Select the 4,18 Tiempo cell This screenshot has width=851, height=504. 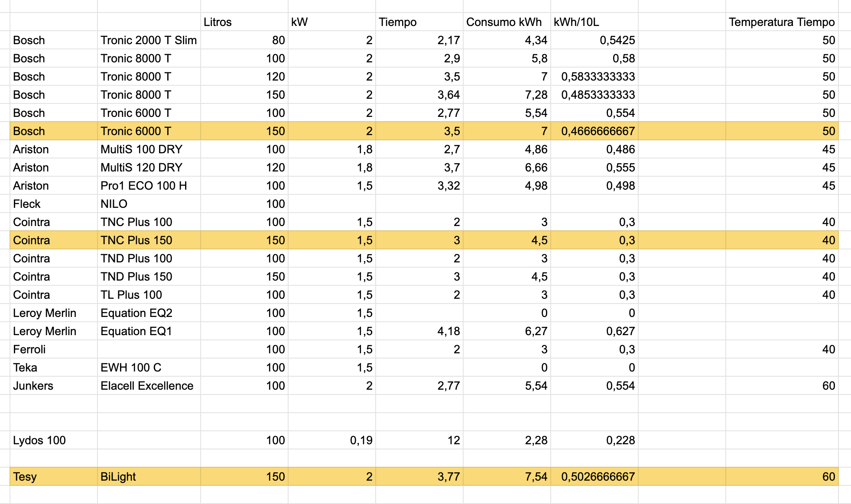(x=419, y=331)
